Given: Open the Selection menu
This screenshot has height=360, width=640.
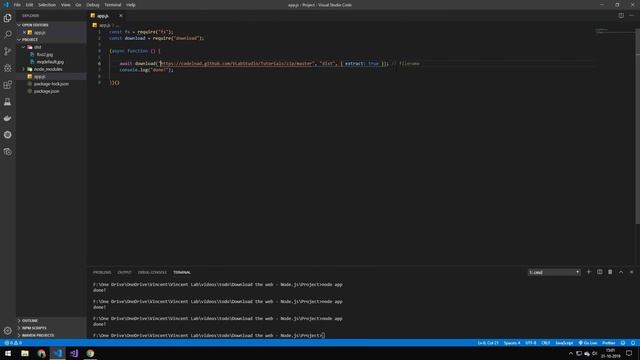Looking at the screenshot, I should tap(47, 5).
